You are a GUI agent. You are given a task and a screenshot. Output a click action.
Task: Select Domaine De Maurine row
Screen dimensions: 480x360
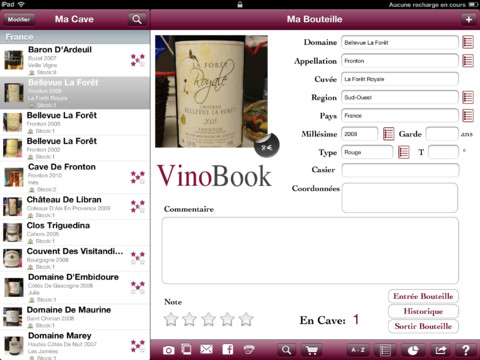[75, 317]
